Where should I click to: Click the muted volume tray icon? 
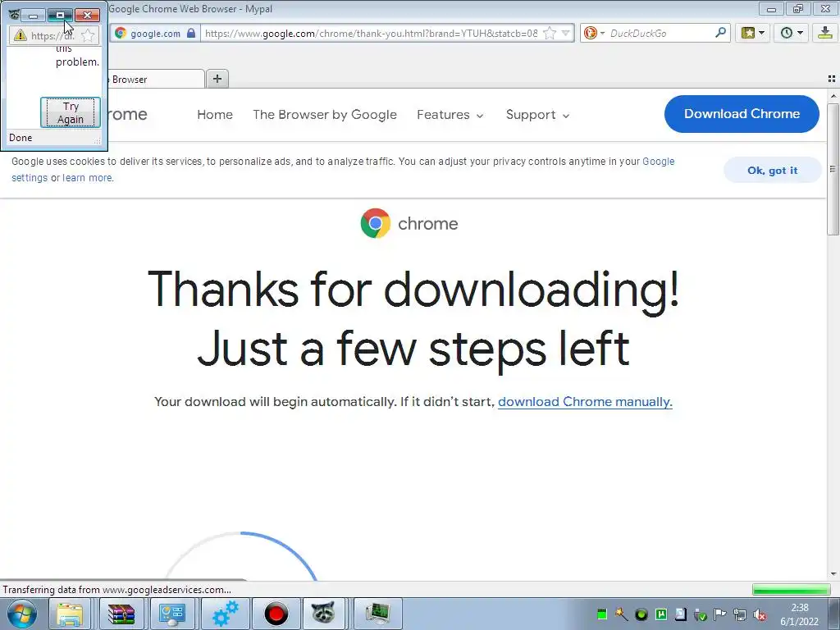(759, 614)
